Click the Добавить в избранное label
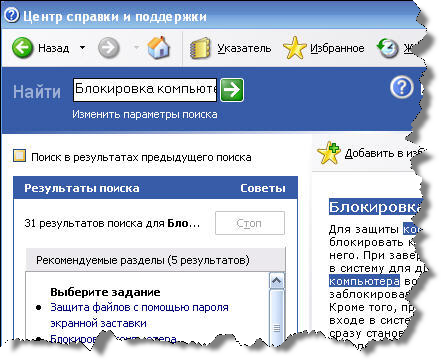 [383, 153]
